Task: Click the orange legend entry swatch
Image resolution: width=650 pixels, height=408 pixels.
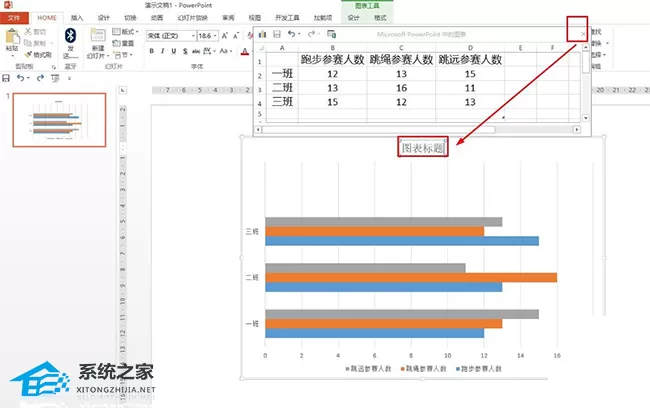Action: pyautogui.click(x=402, y=368)
